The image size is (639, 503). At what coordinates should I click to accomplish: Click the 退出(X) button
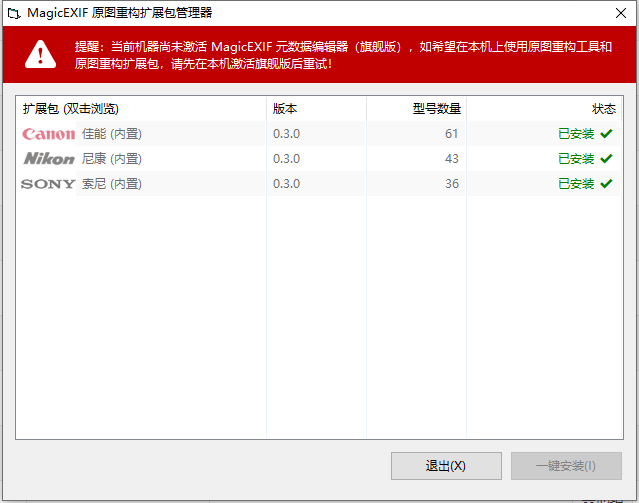446,465
